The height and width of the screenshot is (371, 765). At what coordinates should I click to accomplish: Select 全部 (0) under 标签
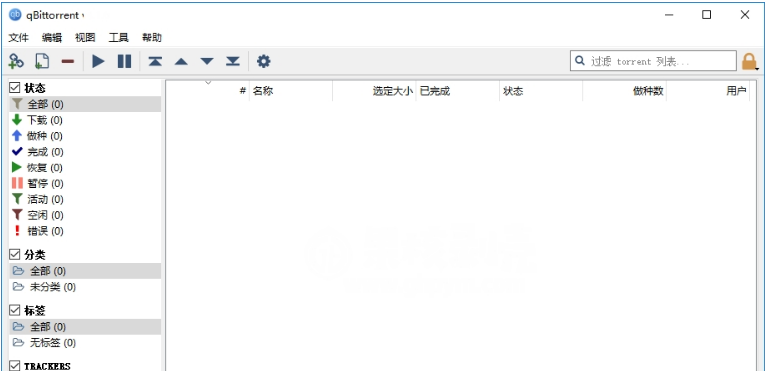pos(85,327)
